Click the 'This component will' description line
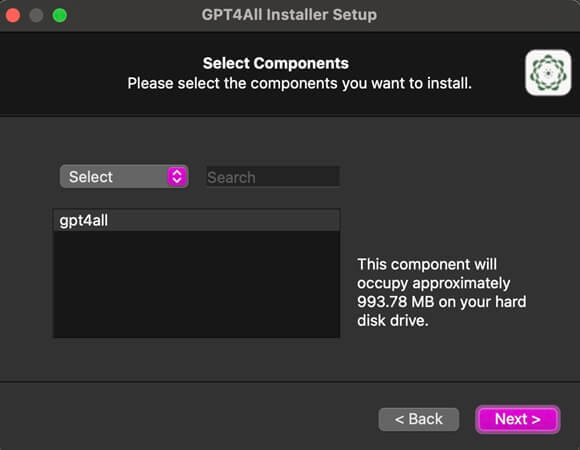The width and height of the screenshot is (580, 450). coord(427,264)
